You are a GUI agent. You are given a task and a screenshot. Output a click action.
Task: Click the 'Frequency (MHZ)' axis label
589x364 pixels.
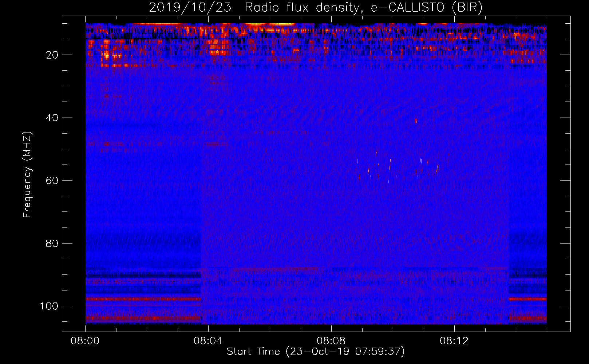tap(27, 175)
